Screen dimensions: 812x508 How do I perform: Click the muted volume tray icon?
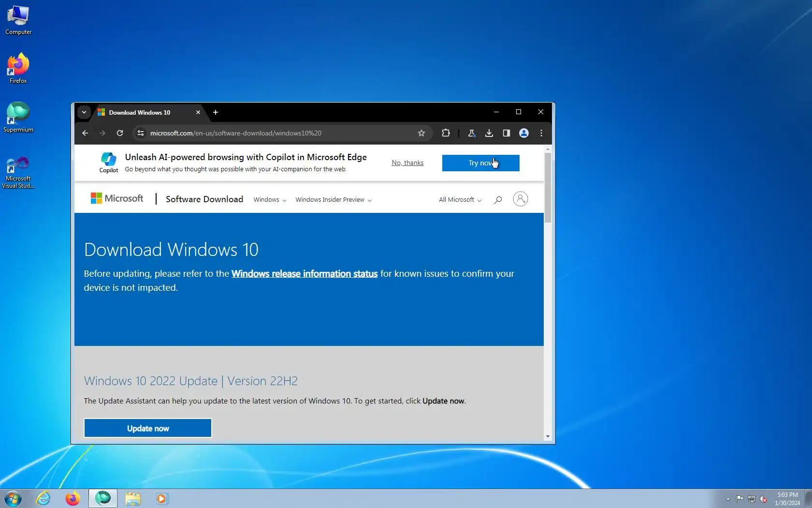[x=764, y=499]
